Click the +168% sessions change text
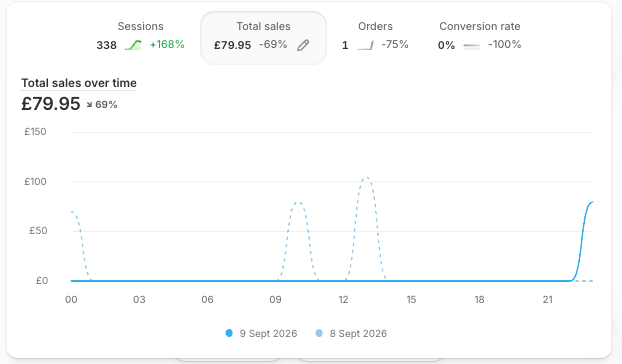Viewport: 622px width, 364px height. (x=167, y=44)
